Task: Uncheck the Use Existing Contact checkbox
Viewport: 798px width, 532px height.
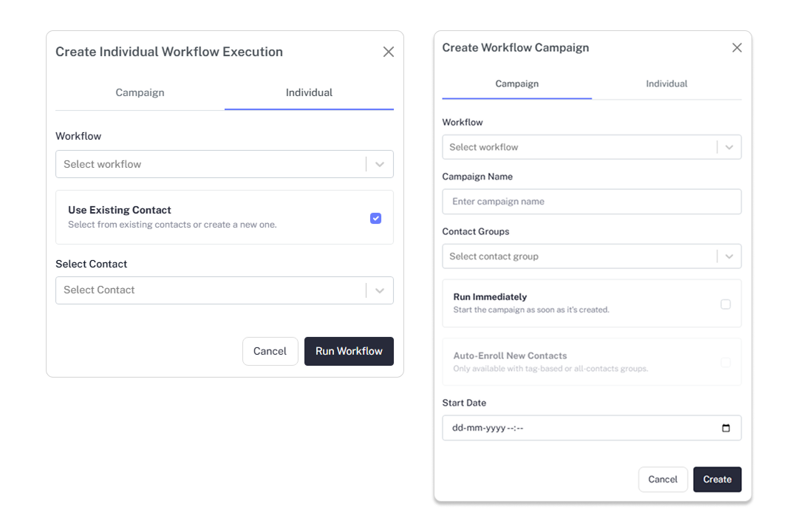Action: (376, 218)
